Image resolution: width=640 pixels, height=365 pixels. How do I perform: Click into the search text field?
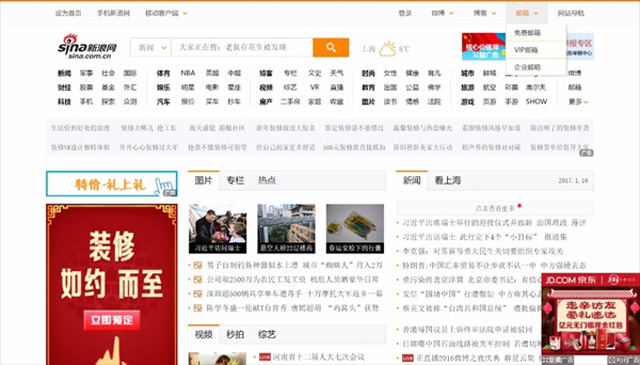(x=242, y=47)
